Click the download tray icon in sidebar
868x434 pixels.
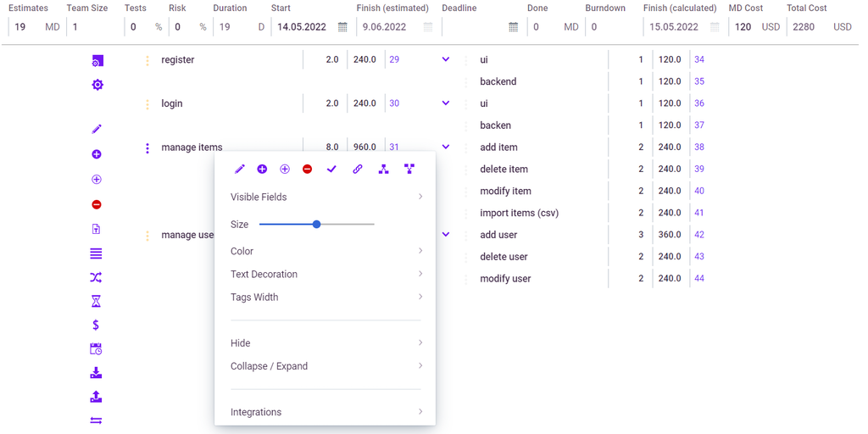pyautogui.click(x=97, y=373)
